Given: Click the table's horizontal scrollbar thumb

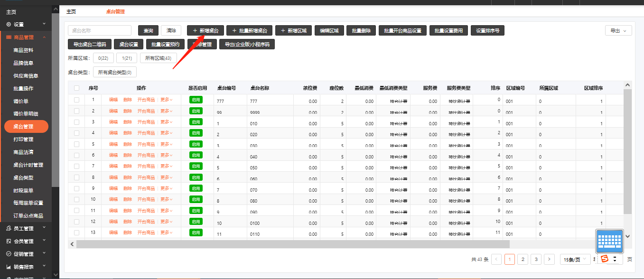Looking at the screenshot, I should tap(293, 244).
